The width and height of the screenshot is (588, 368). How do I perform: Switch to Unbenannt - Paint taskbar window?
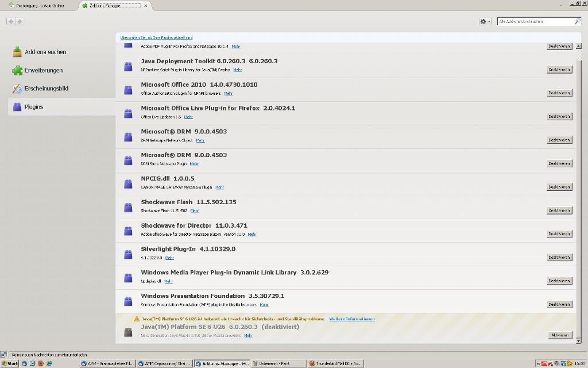pos(279,363)
